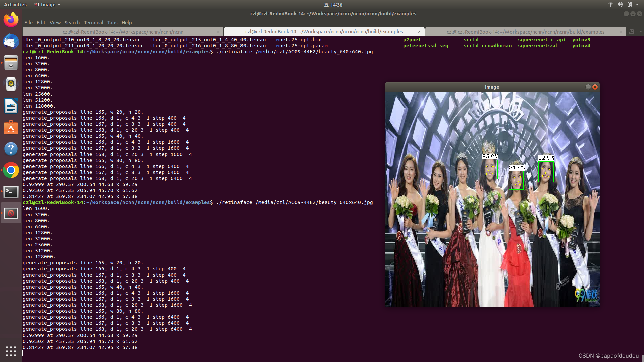Open Rhythmbox music player icon
Screen dimensions: 644x362
point(11,84)
